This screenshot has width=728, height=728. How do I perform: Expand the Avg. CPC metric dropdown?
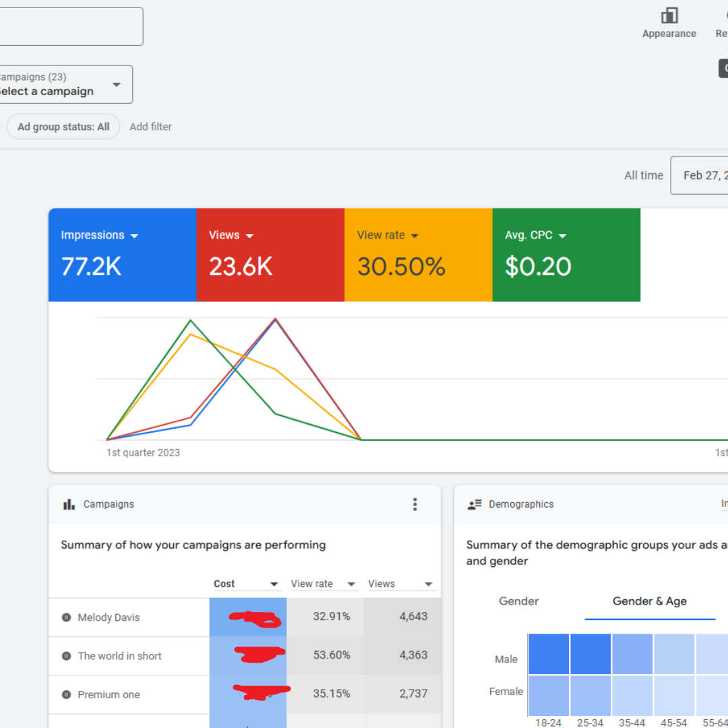(x=562, y=236)
